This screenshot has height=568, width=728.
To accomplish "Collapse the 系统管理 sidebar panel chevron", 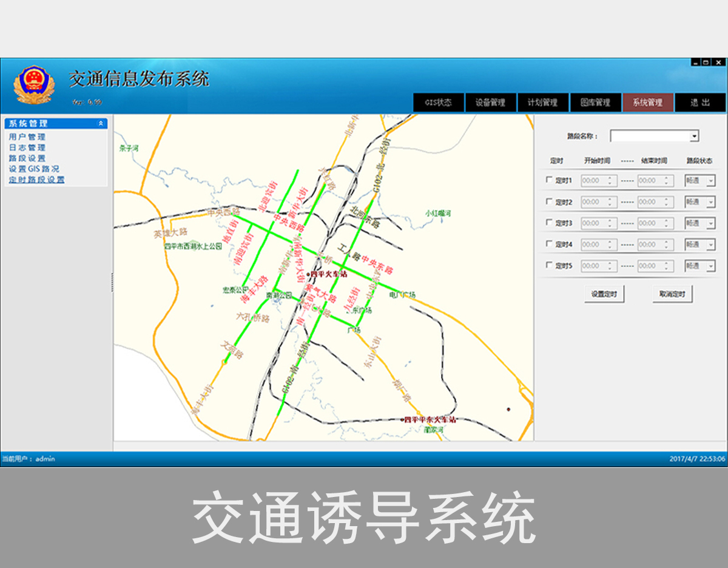I will pyautogui.click(x=101, y=123).
